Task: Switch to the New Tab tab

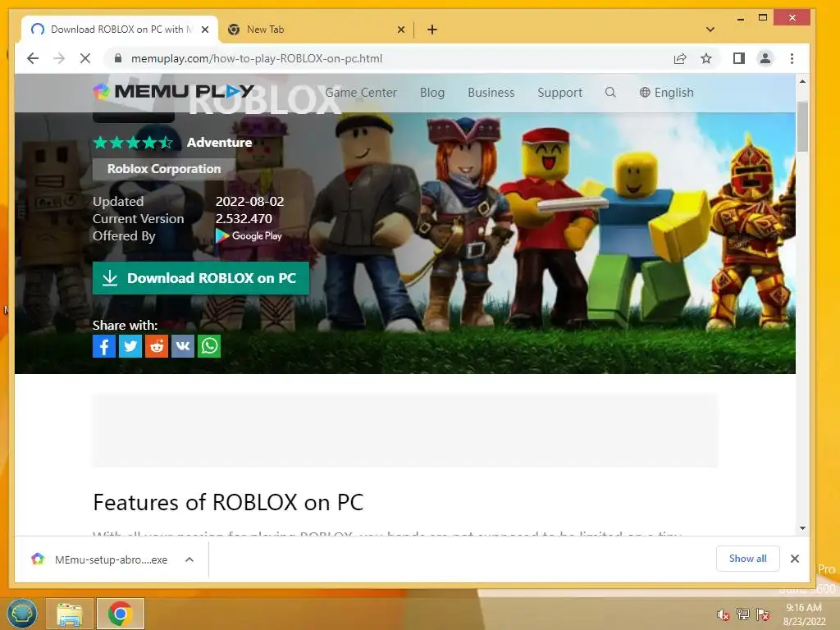Action: click(x=316, y=30)
